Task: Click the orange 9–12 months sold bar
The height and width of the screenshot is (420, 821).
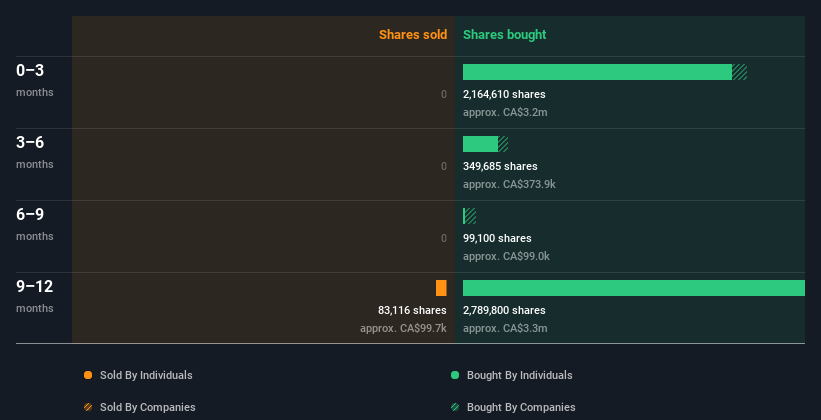Action: coord(441,288)
